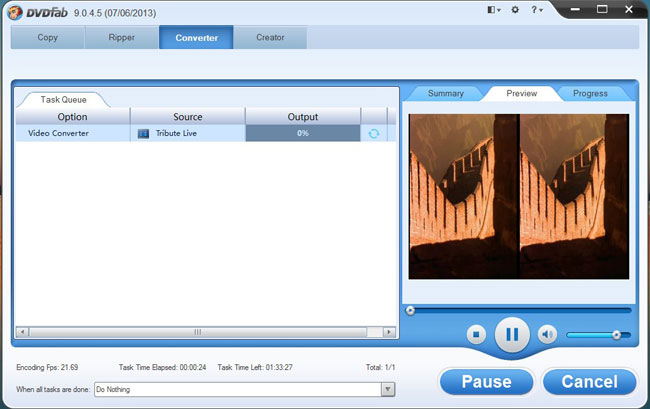
Task: Close the DVDFab window
Action: (629, 9)
